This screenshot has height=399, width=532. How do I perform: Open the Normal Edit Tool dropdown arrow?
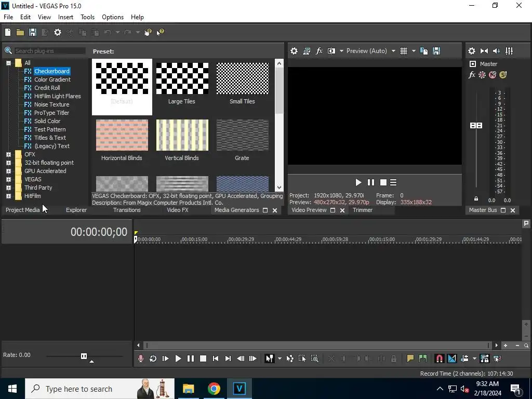point(280,358)
